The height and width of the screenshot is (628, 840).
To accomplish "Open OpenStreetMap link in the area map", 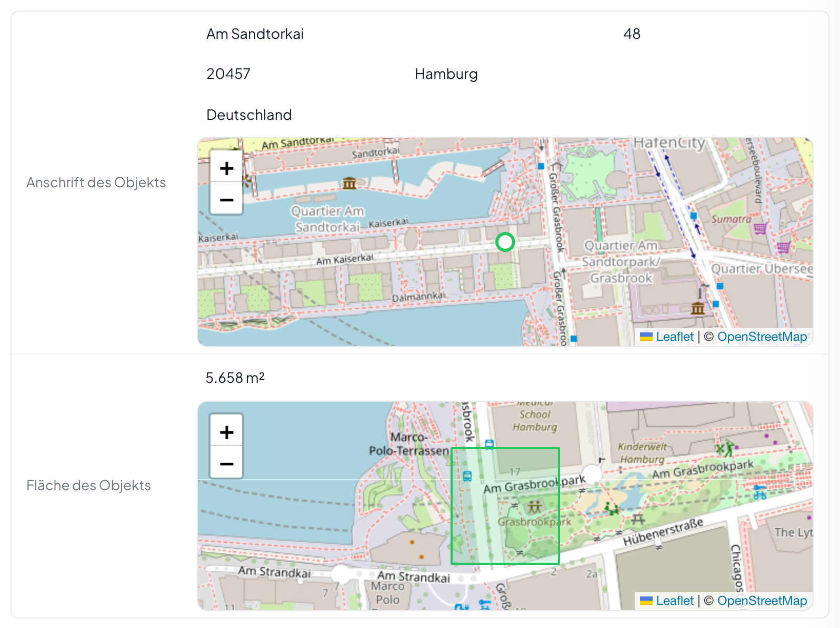I will (762, 601).
